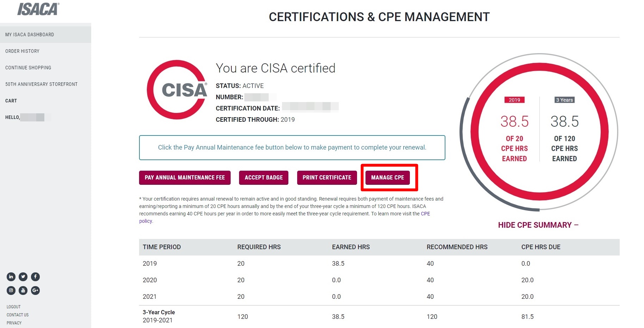The width and height of the screenshot is (644, 328).
Task: Click the Twitter bird icon
Action: coord(23,277)
